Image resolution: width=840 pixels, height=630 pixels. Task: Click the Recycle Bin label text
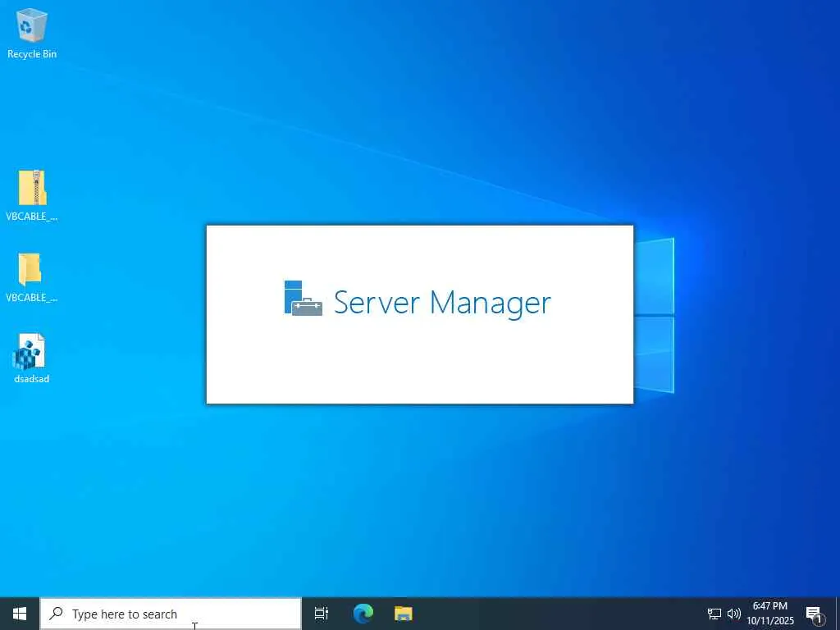(32, 53)
